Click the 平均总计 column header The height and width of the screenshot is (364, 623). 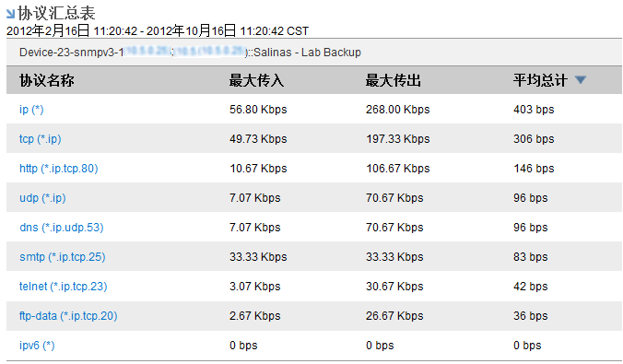(540, 80)
